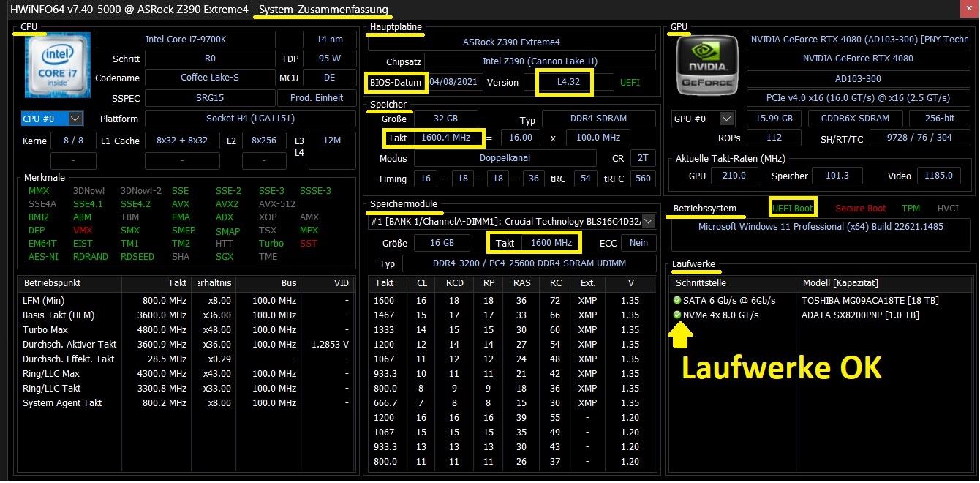Open the CPU #0 selector dropdown

pyautogui.click(x=52, y=119)
